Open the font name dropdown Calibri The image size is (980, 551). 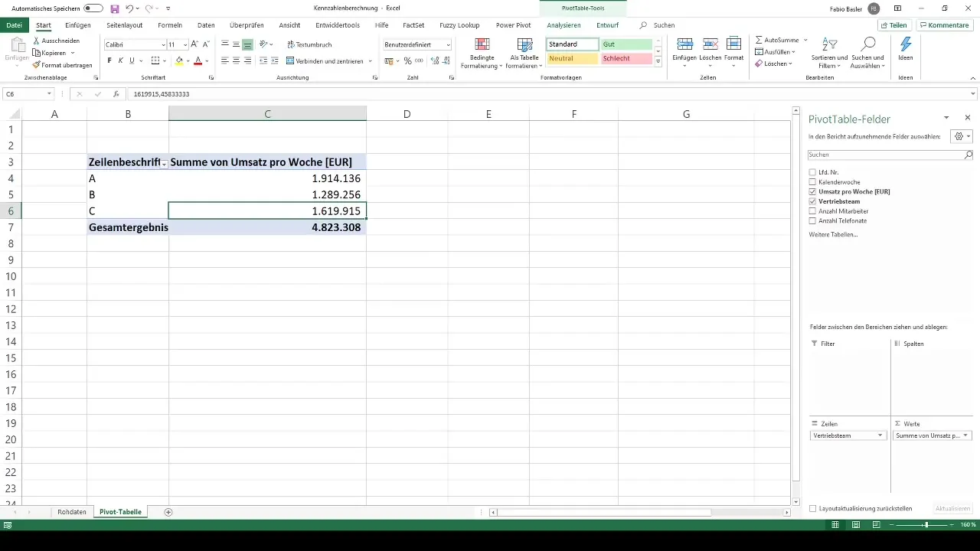[163, 45]
